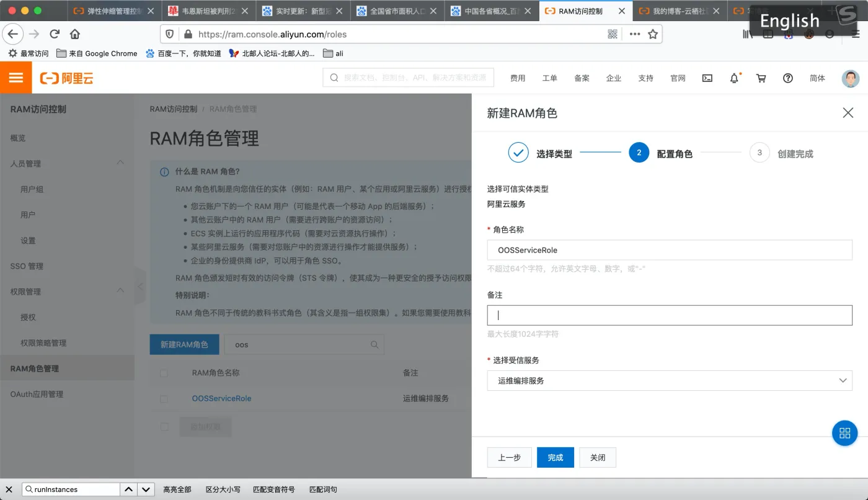Open the Cloud Shell terminal icon

(707, 78)
